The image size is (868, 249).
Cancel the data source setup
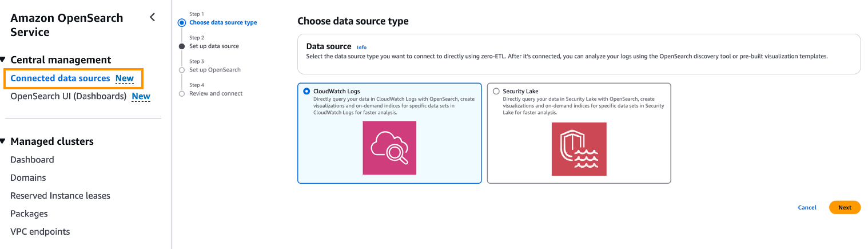(x=807, y=207)
